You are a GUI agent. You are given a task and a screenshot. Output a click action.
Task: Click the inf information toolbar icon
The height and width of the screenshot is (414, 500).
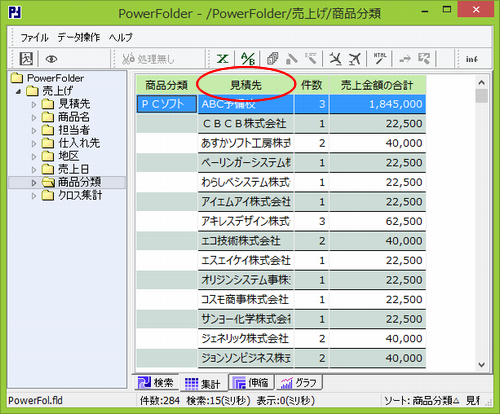(x=472, y=59)
